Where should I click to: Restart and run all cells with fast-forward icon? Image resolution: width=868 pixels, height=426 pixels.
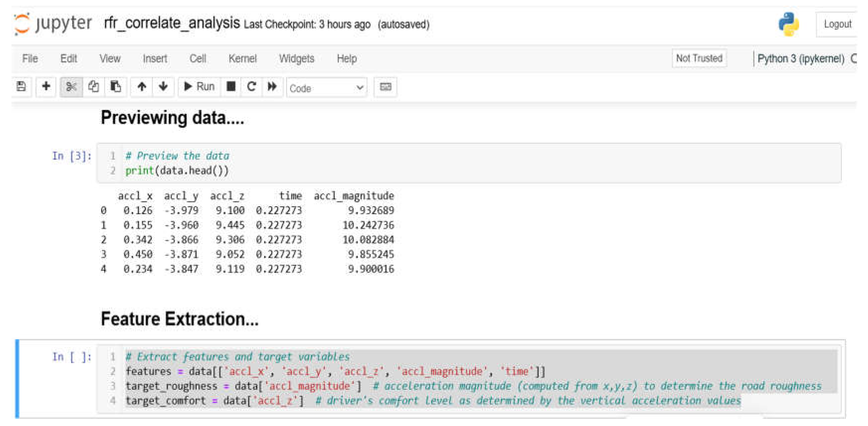pyautogui.click(x=272, y=86)
